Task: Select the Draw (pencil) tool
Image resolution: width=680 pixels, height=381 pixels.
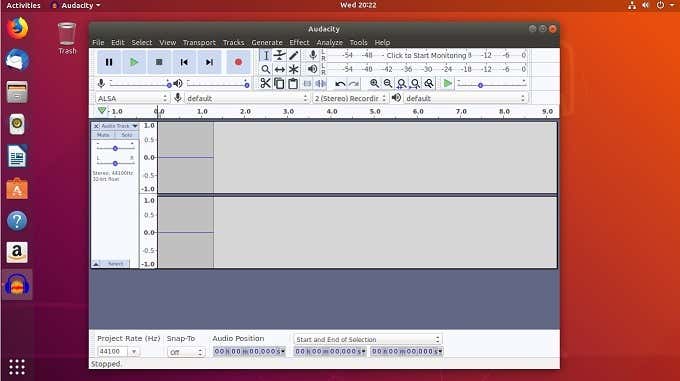Action: pos(294,55)
